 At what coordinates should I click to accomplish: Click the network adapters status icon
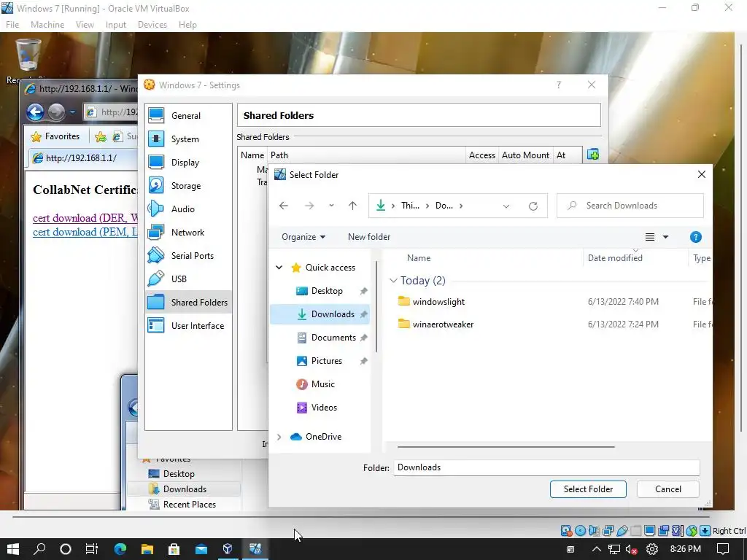click(608, 531)
